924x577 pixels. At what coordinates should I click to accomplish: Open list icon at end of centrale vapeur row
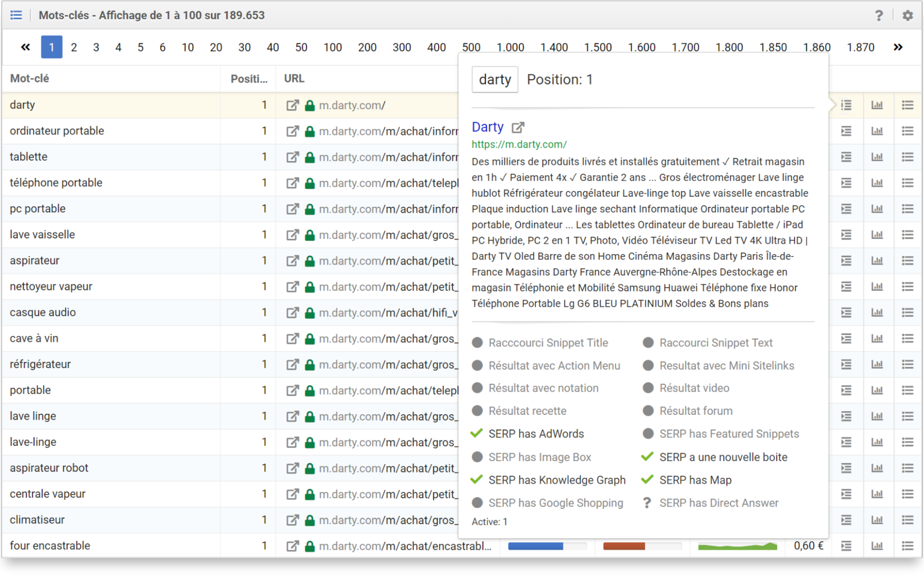[x=907, y=494]
